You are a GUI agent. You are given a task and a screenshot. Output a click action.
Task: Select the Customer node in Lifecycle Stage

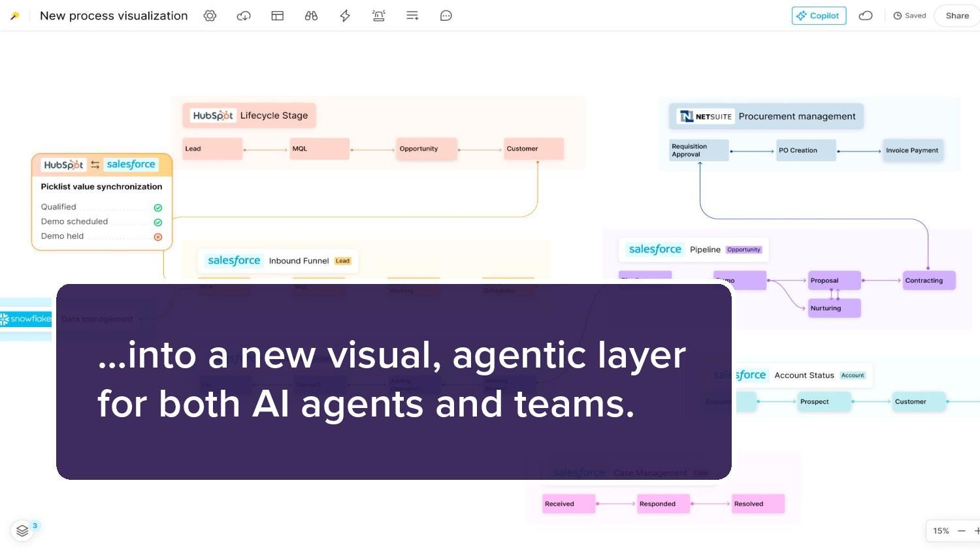coord(534,149)
